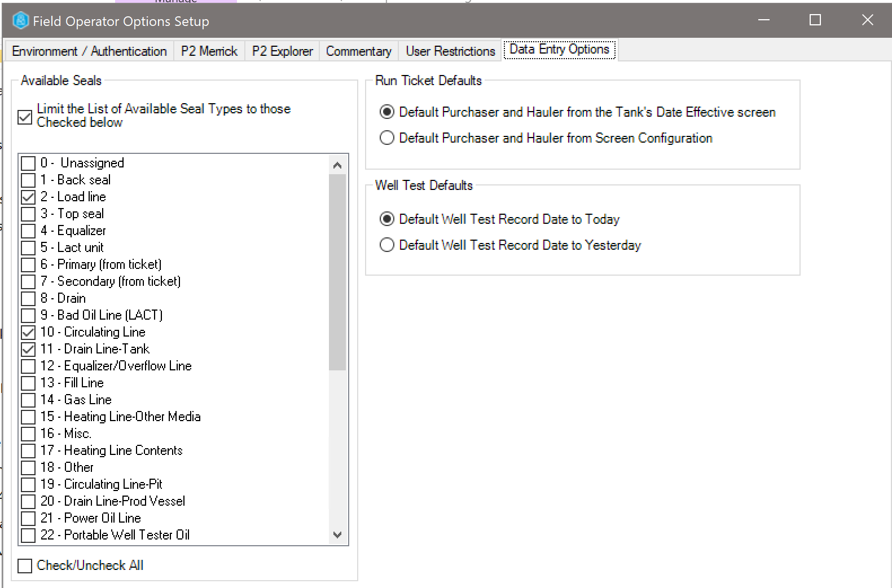Set Well Test Record Date to Yesterday
The width and height of the screenshot is (892, 588).
[x=387, y=245]
